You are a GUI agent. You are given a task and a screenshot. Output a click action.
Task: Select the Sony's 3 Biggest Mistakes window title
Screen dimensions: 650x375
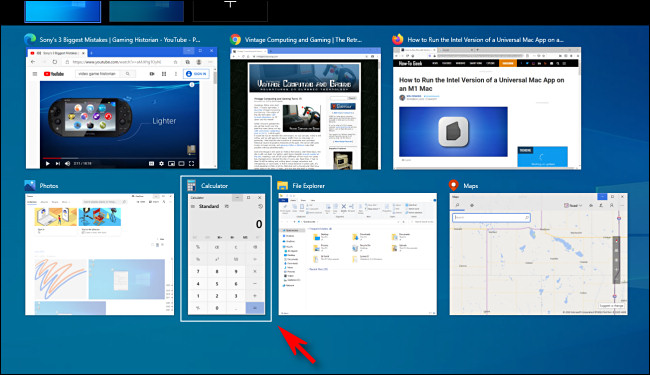(120, 40)
